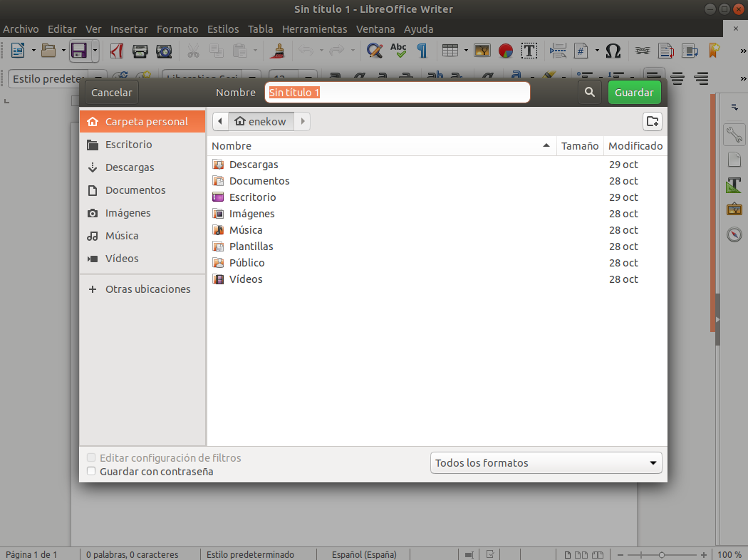Open the Todos los formatos dropdown
748x560 pixels.
(x=546, y=463)
